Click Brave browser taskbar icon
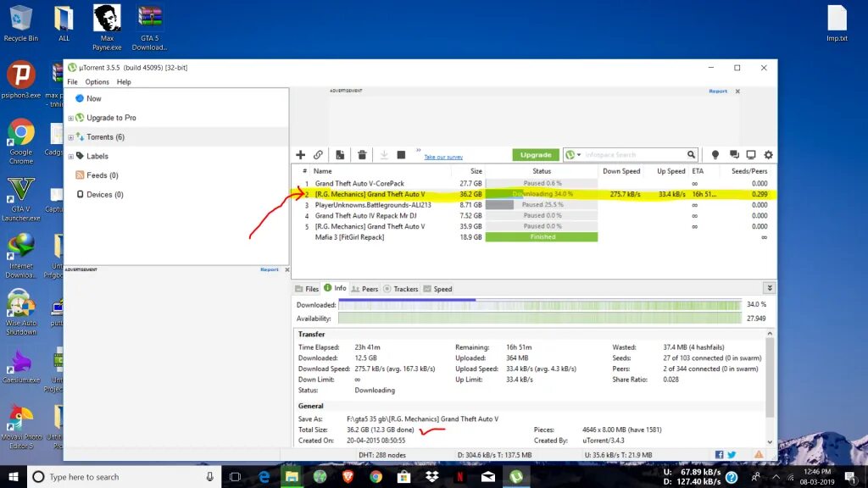The image size is (868, 488). click(x=348, y=477)
